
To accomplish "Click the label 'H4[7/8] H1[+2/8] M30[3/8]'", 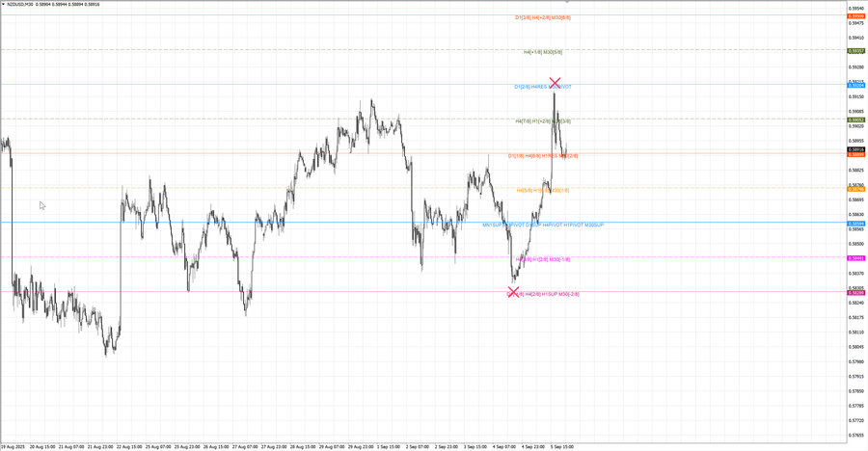I will [x=542, y=121].
